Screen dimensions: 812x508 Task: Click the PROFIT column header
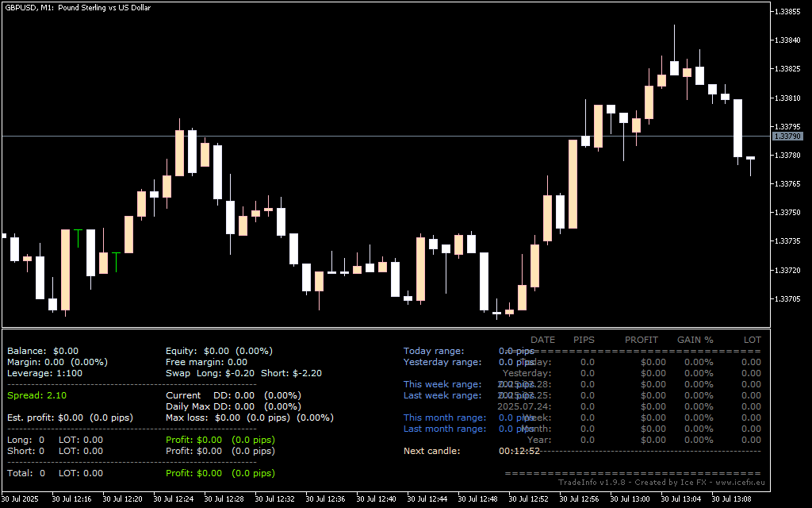[x=641, y=340]
